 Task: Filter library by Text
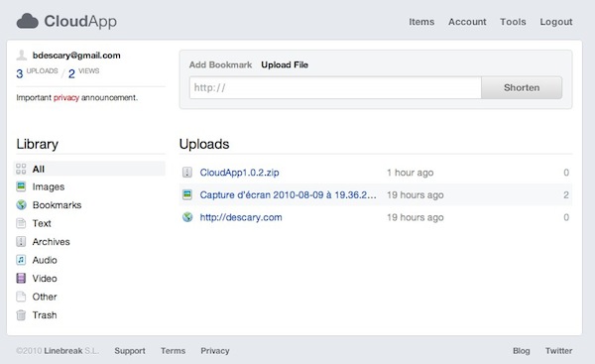click(x=42, y=223)
